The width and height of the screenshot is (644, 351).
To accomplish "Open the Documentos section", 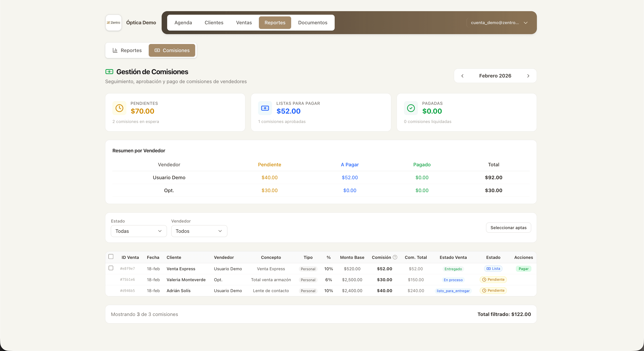I will pyautogui.click(x=313, y=23).
